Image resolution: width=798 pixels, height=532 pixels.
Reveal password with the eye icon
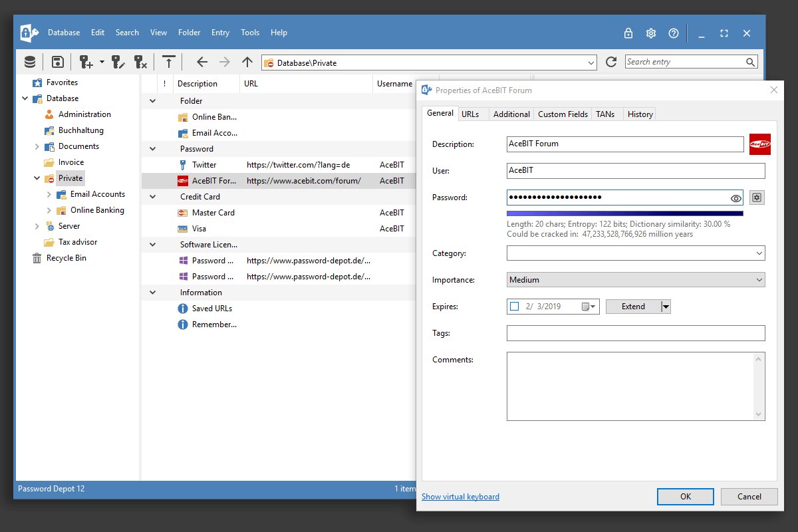point(735,198)
